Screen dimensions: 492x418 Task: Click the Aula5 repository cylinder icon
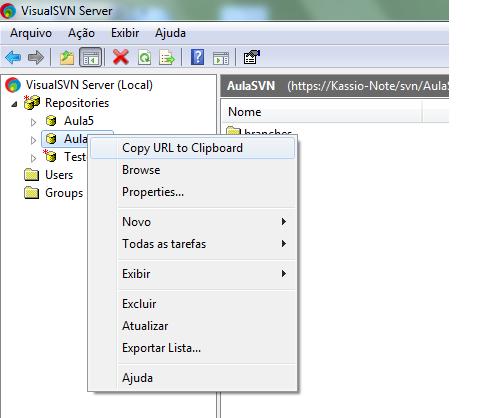[x=51, y=120]
